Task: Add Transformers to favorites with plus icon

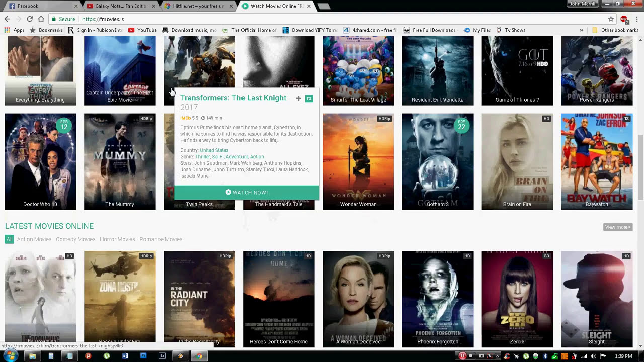Action: pos(298,99)
